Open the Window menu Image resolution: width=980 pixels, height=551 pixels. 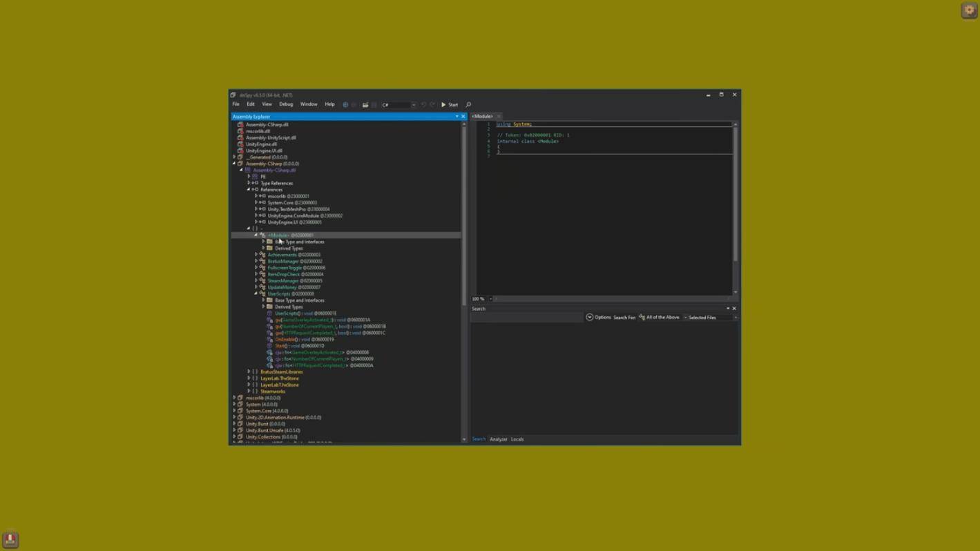pos(309,104)
